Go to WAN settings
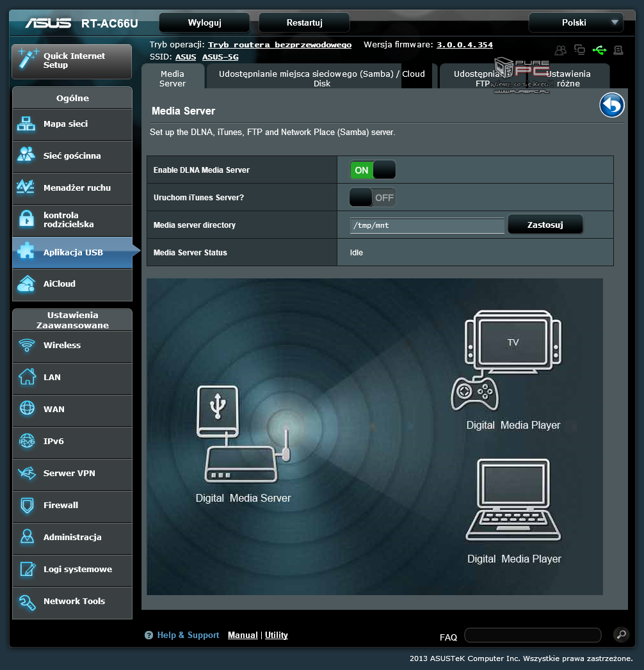 72,410
